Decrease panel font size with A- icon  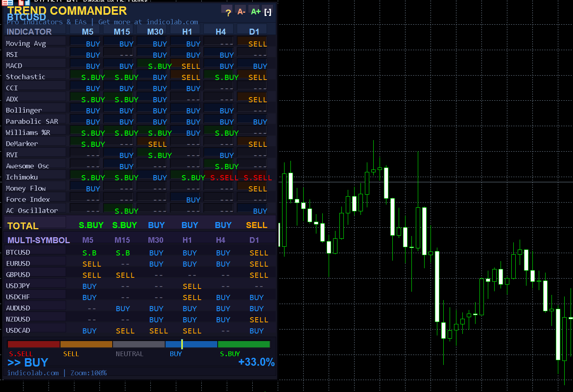pyautogui.click(x=241, y=12)
